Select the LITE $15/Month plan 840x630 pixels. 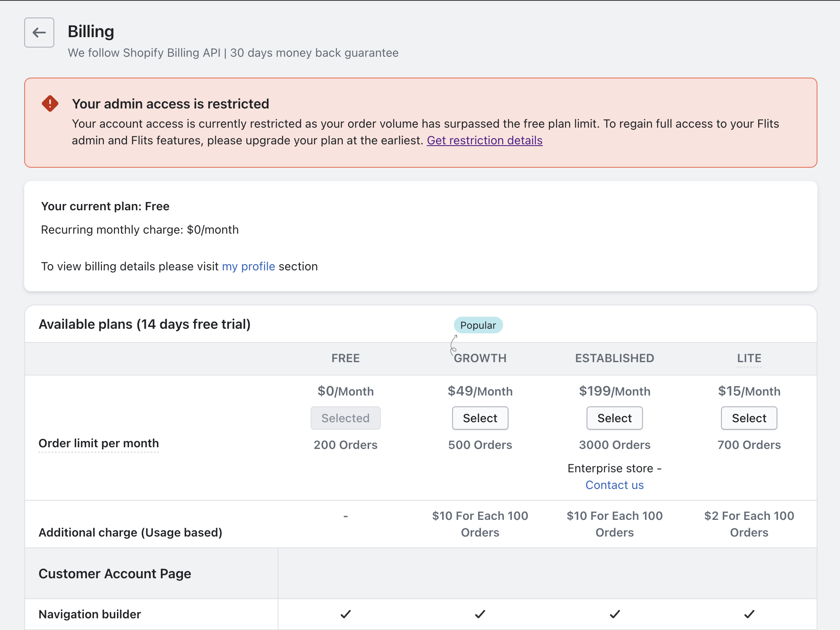[x=749, y=418]
